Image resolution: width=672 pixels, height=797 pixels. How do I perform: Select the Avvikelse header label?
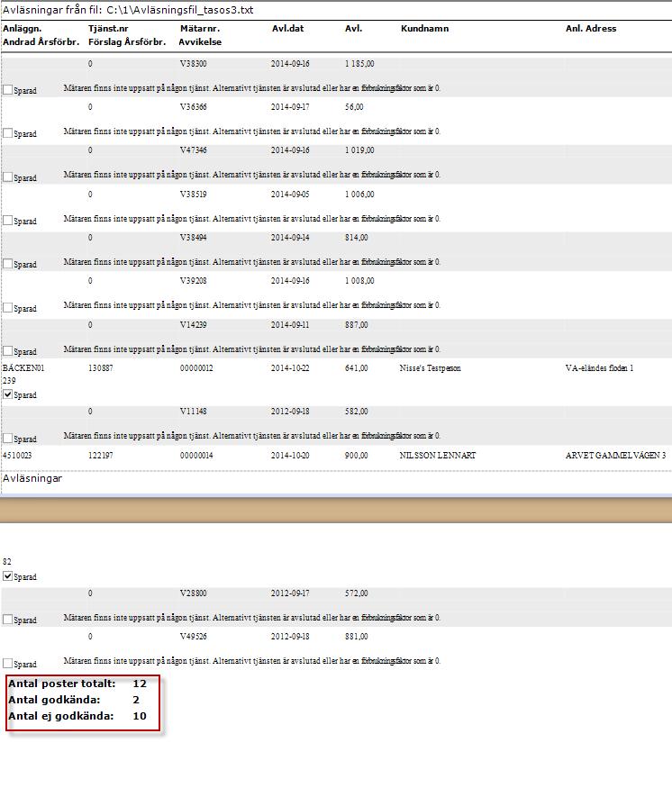click(x=200, y=42)
